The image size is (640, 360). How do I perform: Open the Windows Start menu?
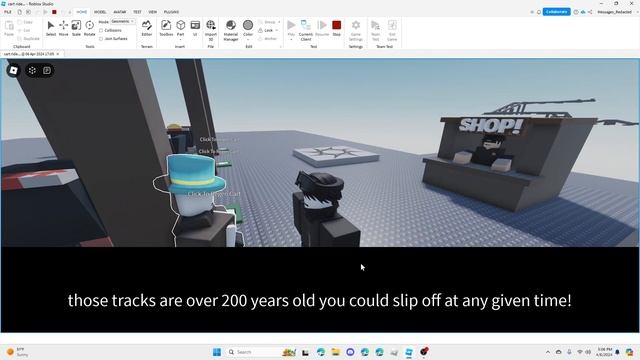(217, 352)
